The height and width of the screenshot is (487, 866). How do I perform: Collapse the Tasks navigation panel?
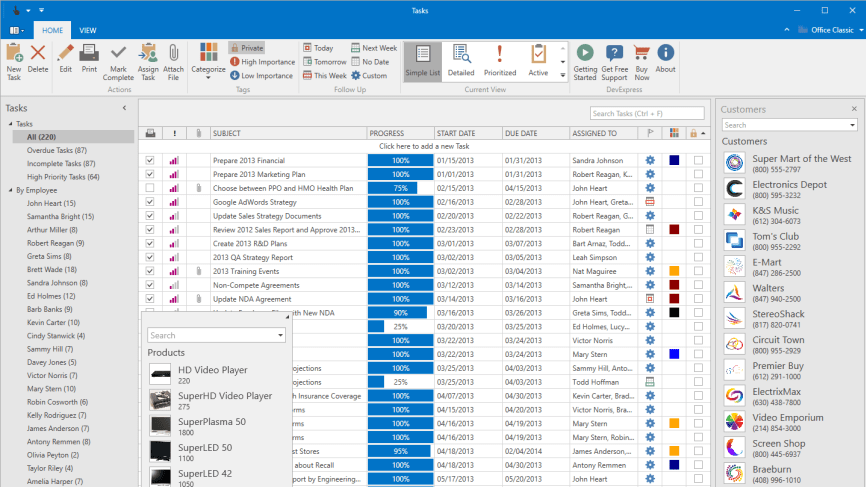point(124,108)
